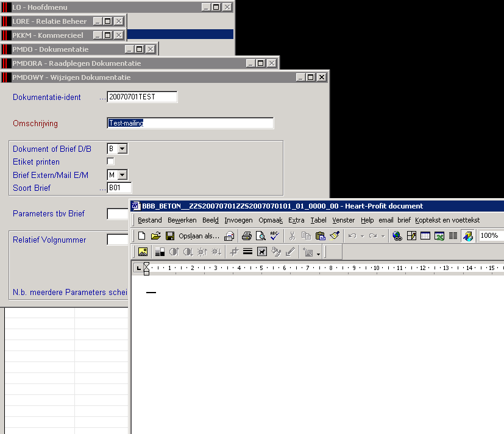504x434 pixels.
Task: Click the More Brightness icon
Action: pyautogui.click(x=202, y=252)
